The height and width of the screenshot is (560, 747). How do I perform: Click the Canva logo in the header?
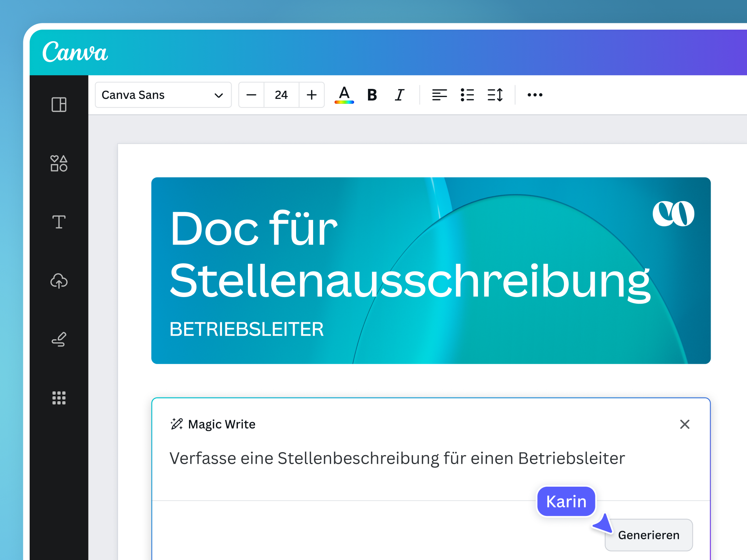click(x=75, y=52)
